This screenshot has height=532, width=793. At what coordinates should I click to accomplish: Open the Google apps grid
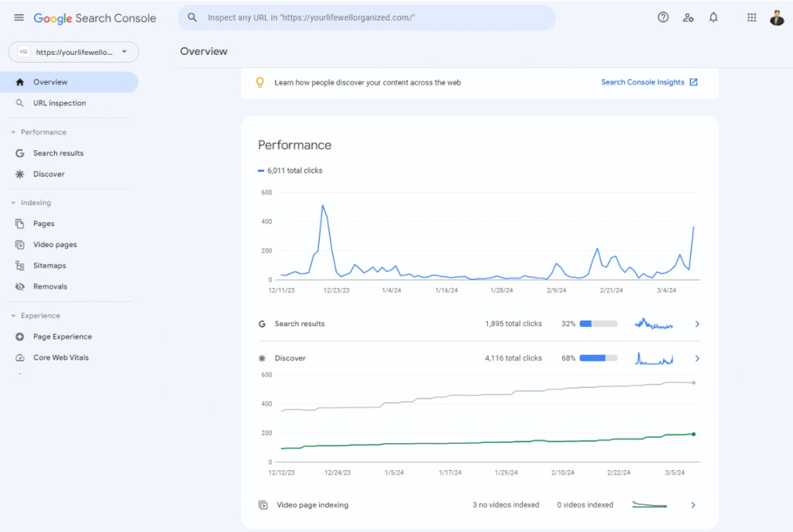tap(751, 18)
